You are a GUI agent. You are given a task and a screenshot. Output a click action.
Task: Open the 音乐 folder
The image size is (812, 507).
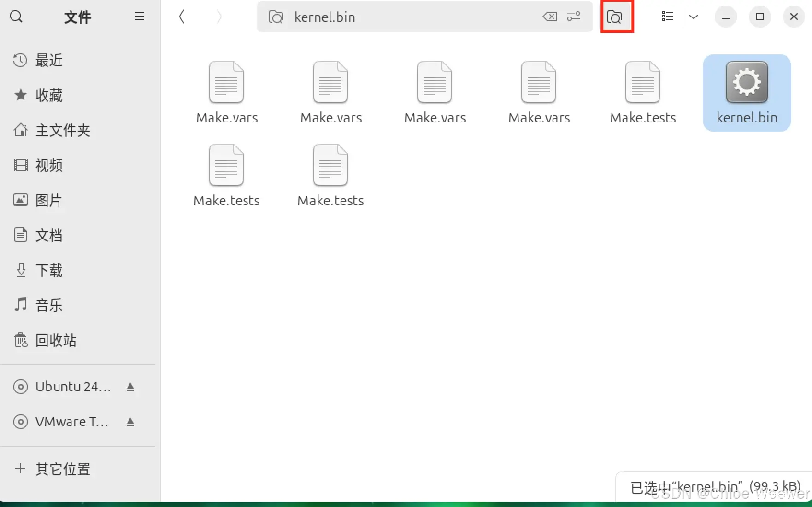[80, 305]
